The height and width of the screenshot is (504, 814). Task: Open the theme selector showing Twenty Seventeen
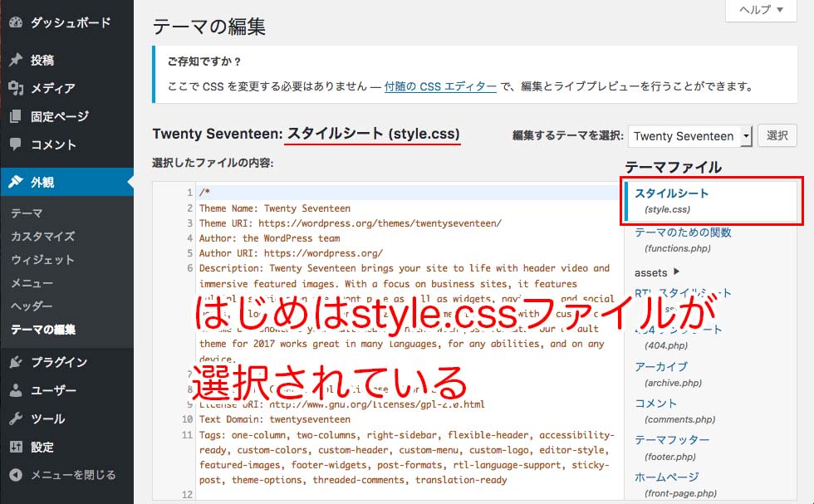690,136
